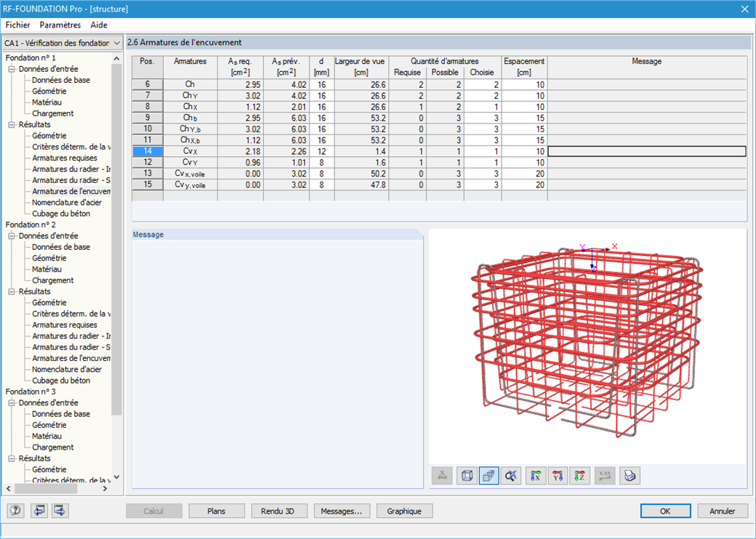Viewport: 756px width, 539px height.
Task: Select Matériau under Fondation n° 3
Action: [47, 436]
